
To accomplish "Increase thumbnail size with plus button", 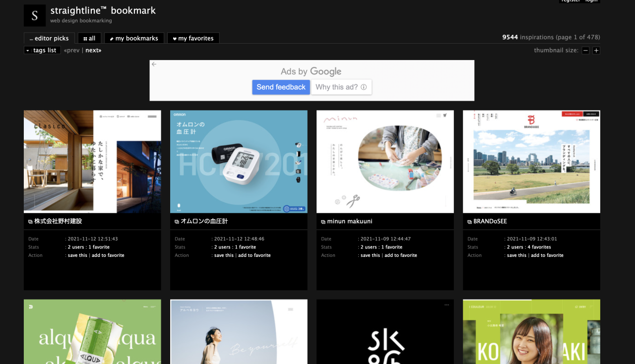I will coord(596,51).
